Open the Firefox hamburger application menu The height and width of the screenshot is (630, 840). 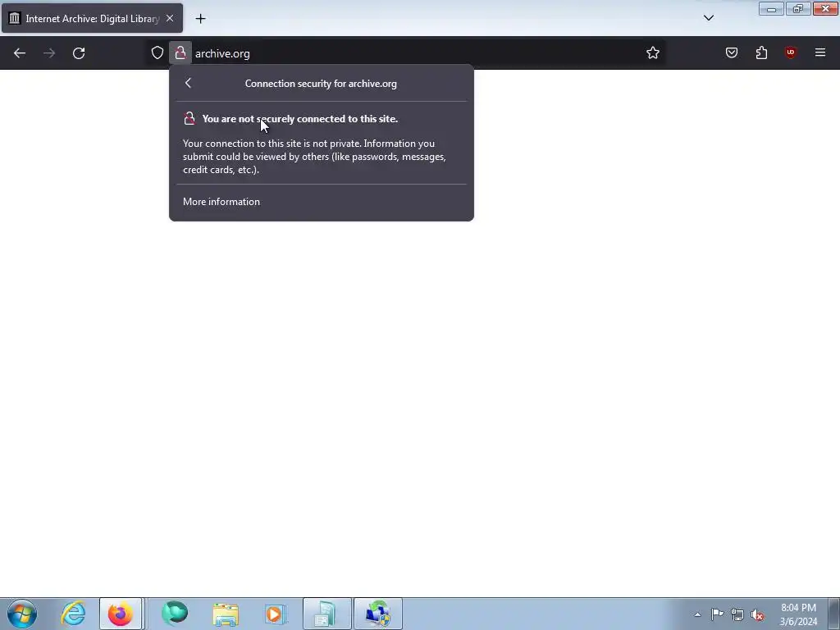click(x=820, y=52)
